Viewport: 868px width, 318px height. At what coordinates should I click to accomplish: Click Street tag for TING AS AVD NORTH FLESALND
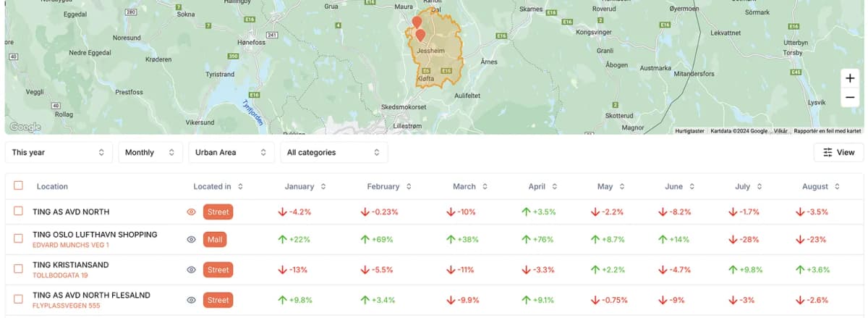[218, 300]
